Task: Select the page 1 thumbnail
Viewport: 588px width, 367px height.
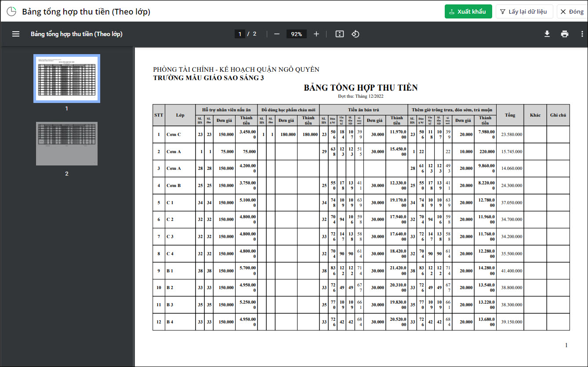Action: [67, 78]
